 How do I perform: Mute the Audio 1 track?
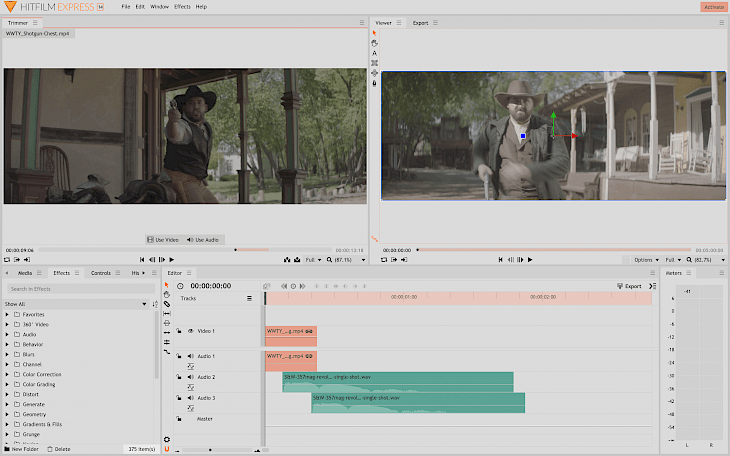click(190, 356)
